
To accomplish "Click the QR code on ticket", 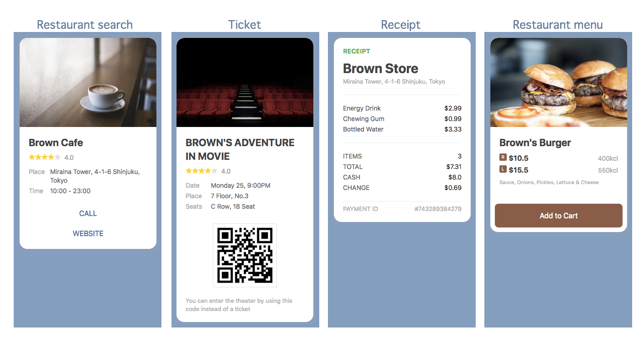I will pyautogui.click(x=245, y=255).
